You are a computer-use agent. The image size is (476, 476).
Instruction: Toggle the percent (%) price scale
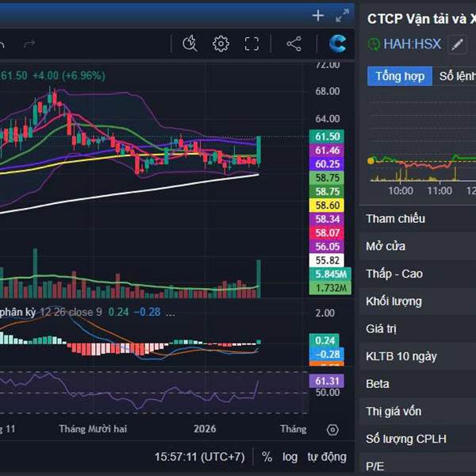tap(267, 457)
